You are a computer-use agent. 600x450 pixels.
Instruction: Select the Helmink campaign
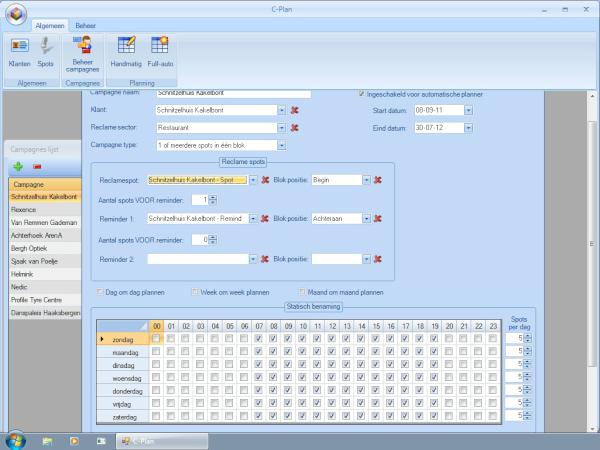(x=45, y=274)
